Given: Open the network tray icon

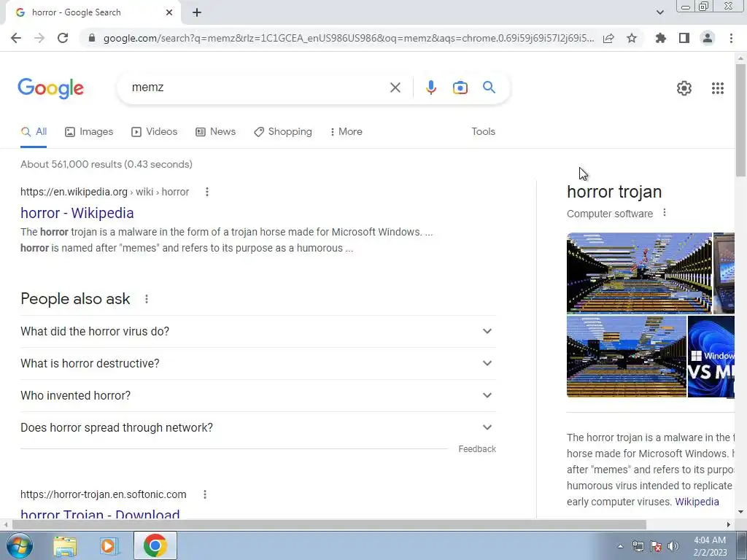Looking at the screenshot, I should click(x=638, y=546).
